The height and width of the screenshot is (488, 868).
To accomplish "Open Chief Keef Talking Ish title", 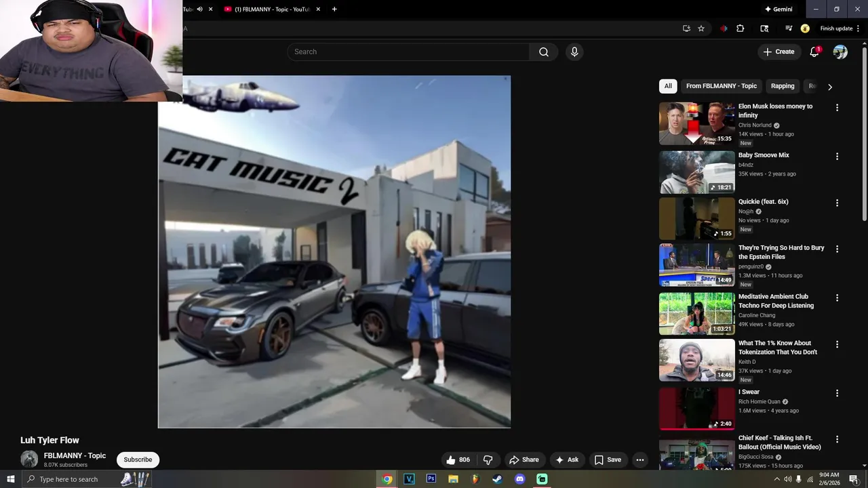I will (x=780, y=443).
